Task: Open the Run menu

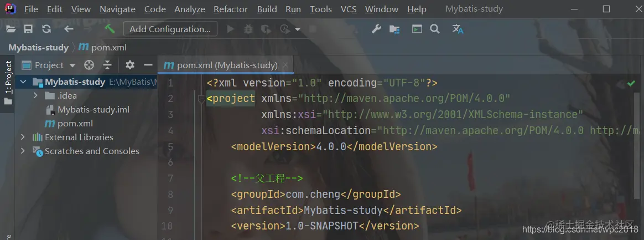Action: click(293, 9)
